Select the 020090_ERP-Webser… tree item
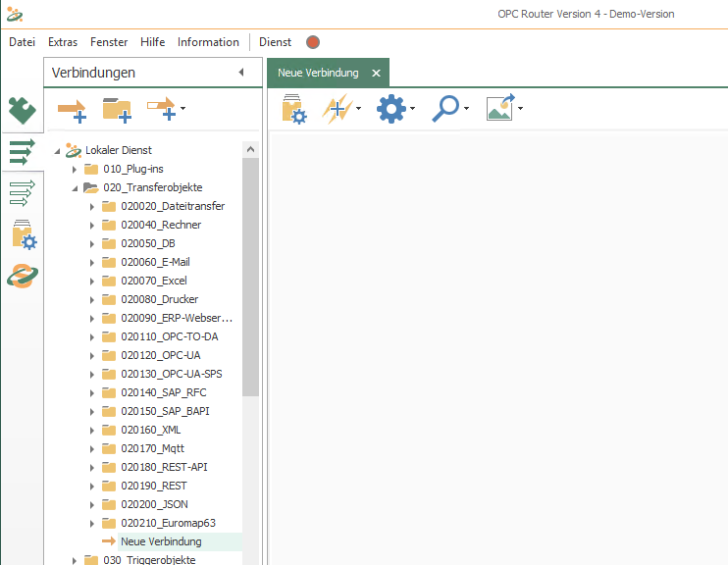Screen dimensions: 728x565 (x=177, y=318)
